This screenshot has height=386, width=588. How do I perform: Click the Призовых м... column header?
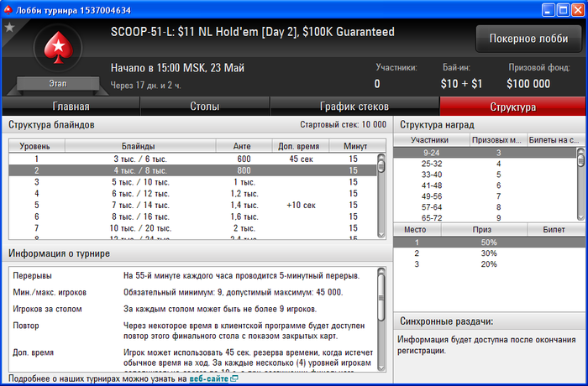pyautogui.click(x=498, y=140)
